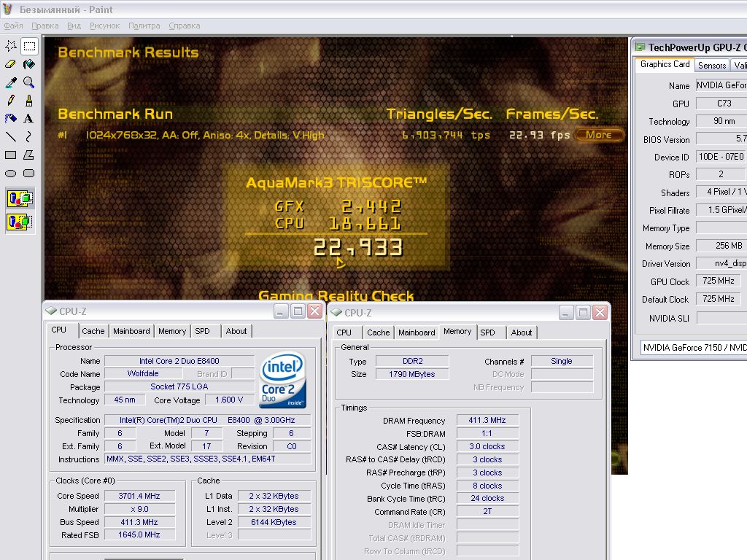Open the Справка menu in Paint
The width and height of the screenshot is (747, 560).
pyautogui.click(x=185, y=26)
